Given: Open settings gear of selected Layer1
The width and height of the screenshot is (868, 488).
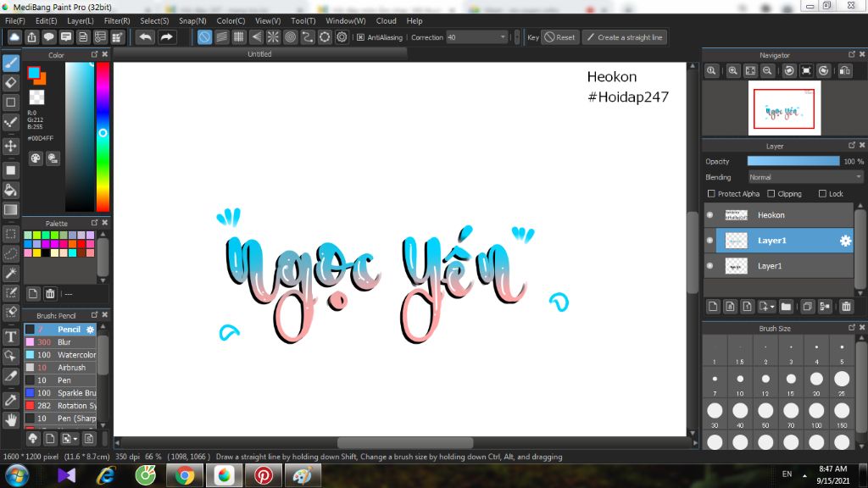Looking at the screenshot, I should (845, 241).
